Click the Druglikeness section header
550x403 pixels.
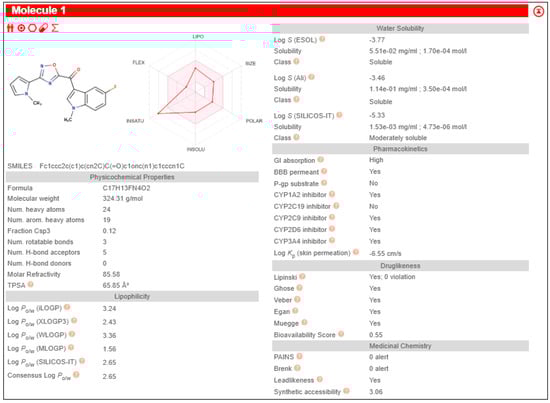point(400,266)
